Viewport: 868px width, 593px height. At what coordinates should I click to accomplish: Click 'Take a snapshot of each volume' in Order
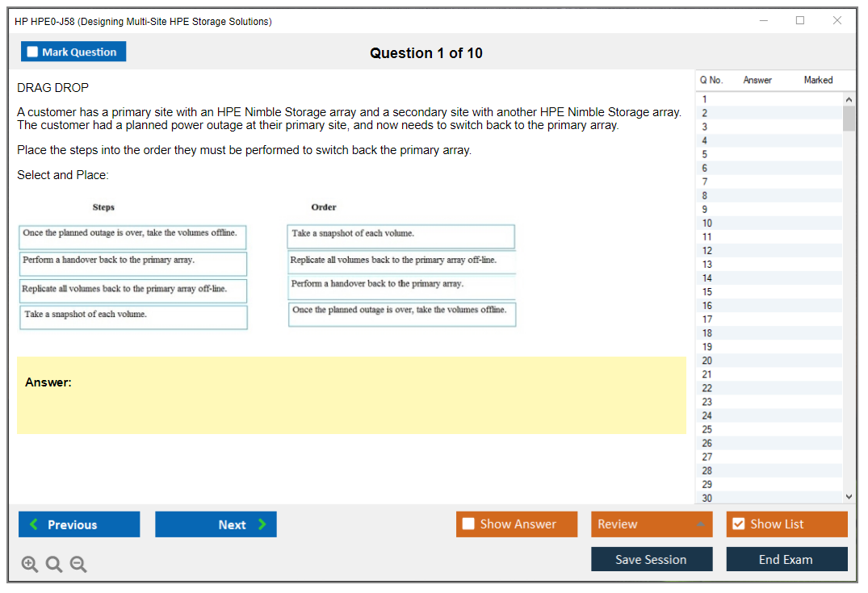coord(400,235)
